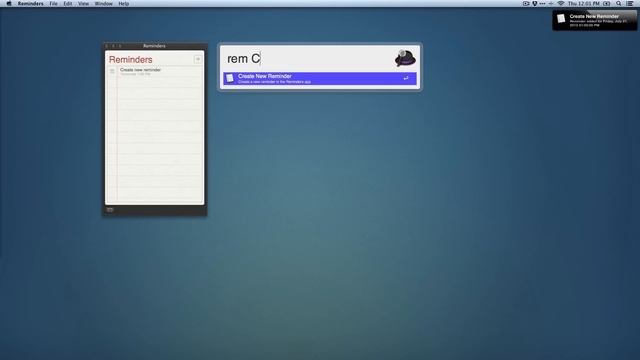640x360 pixels.
Task: Open the Reminders application menu
Action: point(31,4)
